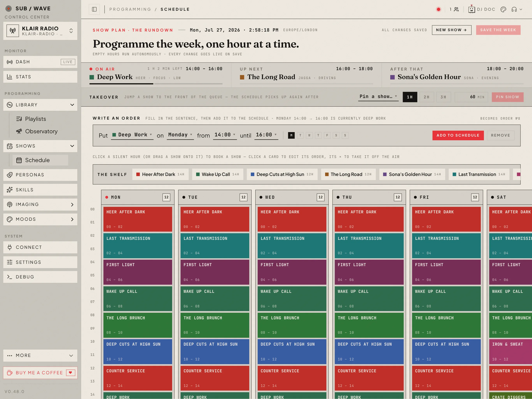Click the Programming breadcrumb
Image resolution: width=532 pixels, height=399 pixels.
(x=130, y=9)
